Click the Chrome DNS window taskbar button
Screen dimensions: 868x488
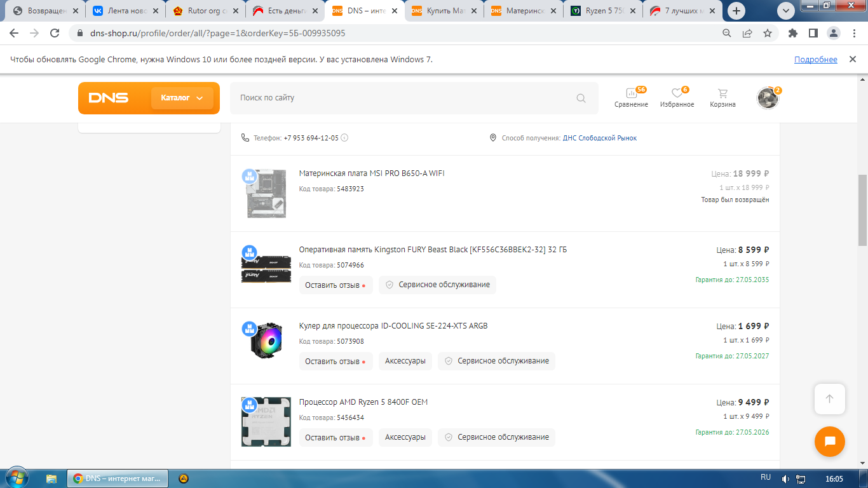click(117, 478)
